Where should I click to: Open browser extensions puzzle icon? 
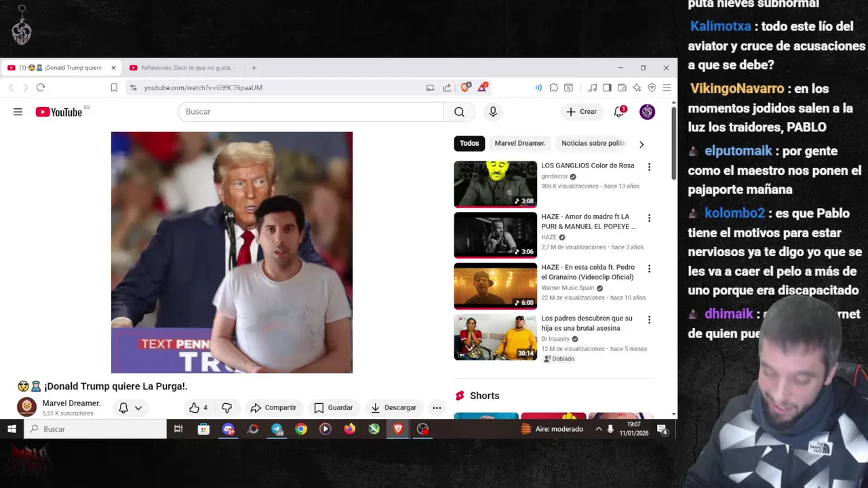click(554, 87)
